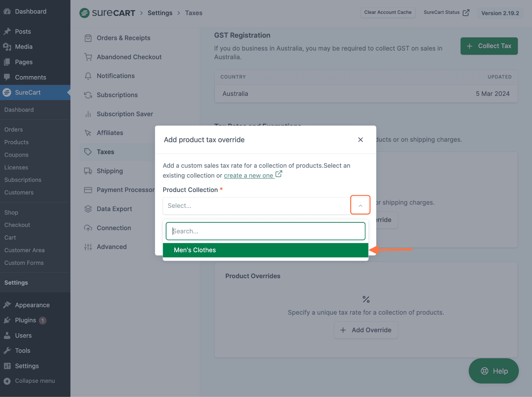Collapse the Product Collection dropdown chevron
This screenshot has height=397, width=532.
coord(360,206)
